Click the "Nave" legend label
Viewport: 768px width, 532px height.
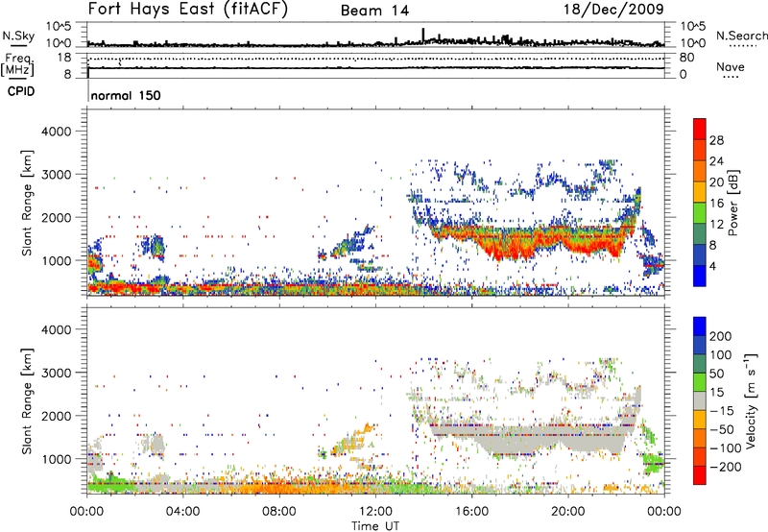(x=731, y=67)
